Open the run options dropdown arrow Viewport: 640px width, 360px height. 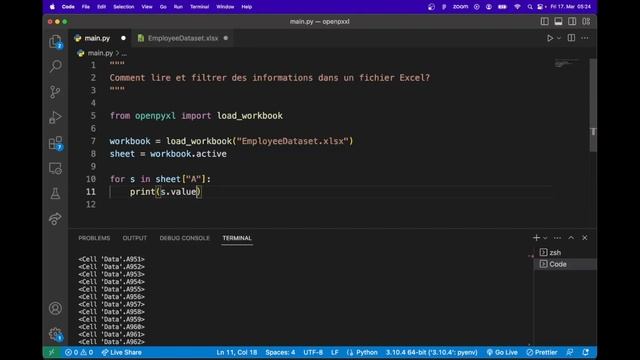[559, 38]
